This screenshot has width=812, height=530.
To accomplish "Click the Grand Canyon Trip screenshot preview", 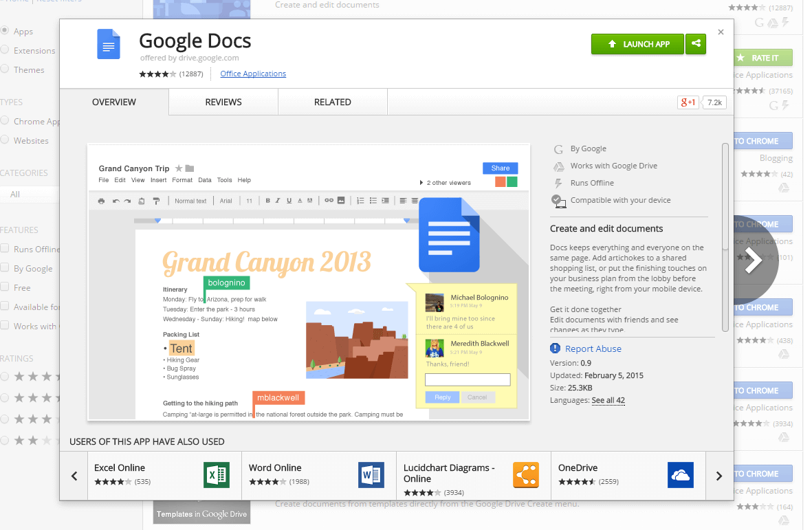I will click(309, 282).
